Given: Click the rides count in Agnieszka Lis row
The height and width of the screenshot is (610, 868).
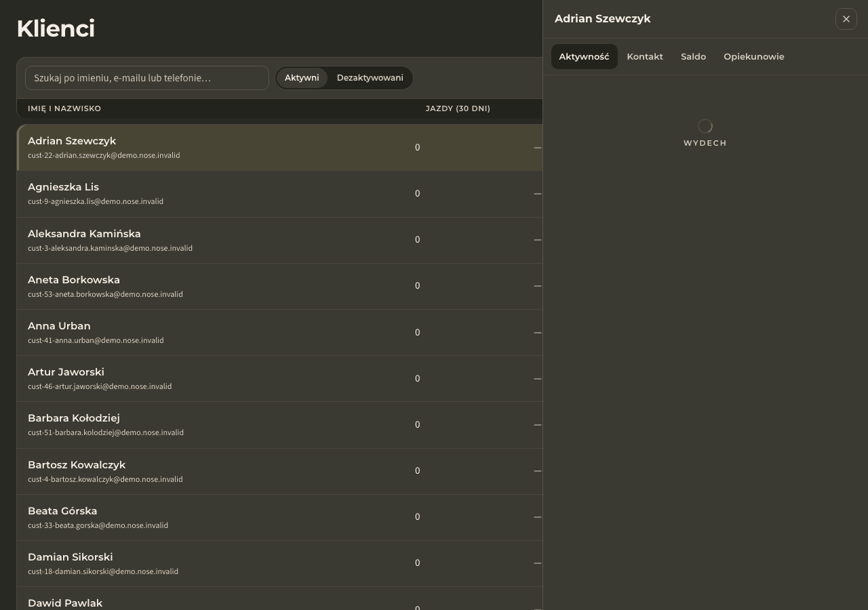Looking at the screenshot, I should coord(417,194).
